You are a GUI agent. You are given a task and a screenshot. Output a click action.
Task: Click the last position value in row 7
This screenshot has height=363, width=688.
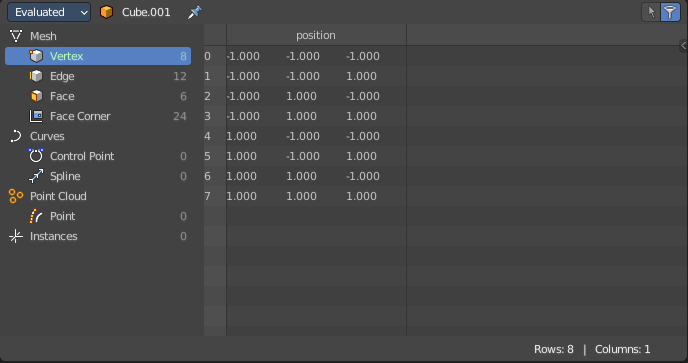(361, 196)
